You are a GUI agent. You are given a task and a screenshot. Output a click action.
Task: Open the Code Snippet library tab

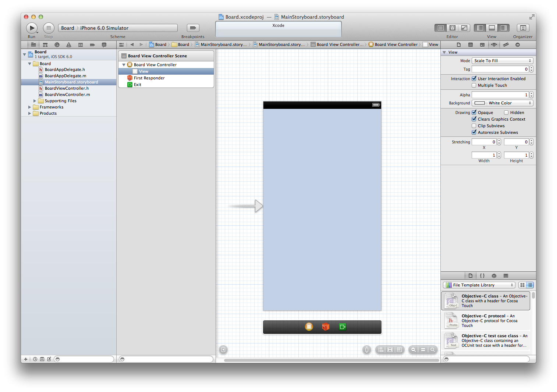482,276
